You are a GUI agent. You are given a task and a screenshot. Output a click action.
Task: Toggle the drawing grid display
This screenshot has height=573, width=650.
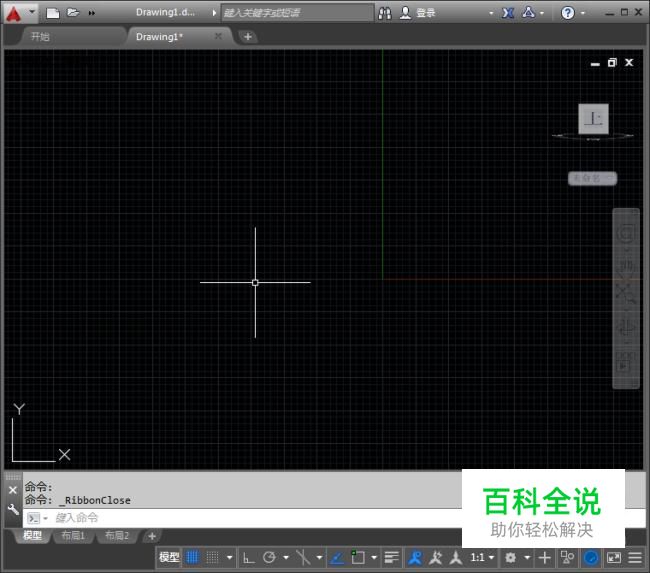pos(192,557)
